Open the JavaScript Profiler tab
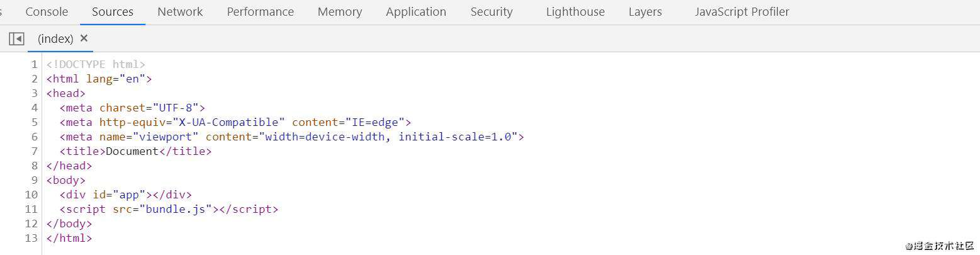 (742, 12)
